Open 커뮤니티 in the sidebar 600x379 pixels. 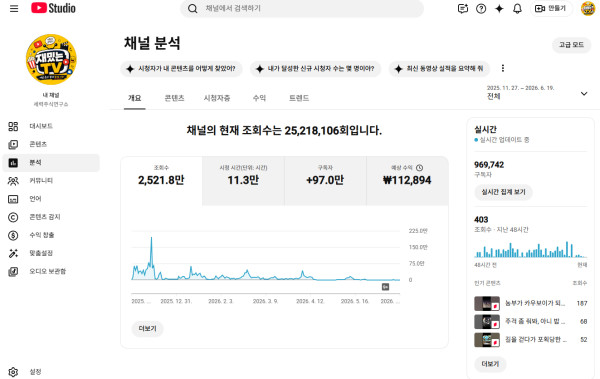click(x=51, y=181)
